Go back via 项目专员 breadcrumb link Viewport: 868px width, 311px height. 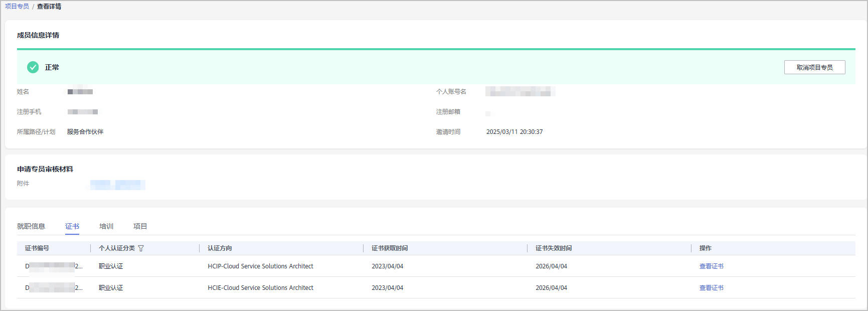point(17,7)
